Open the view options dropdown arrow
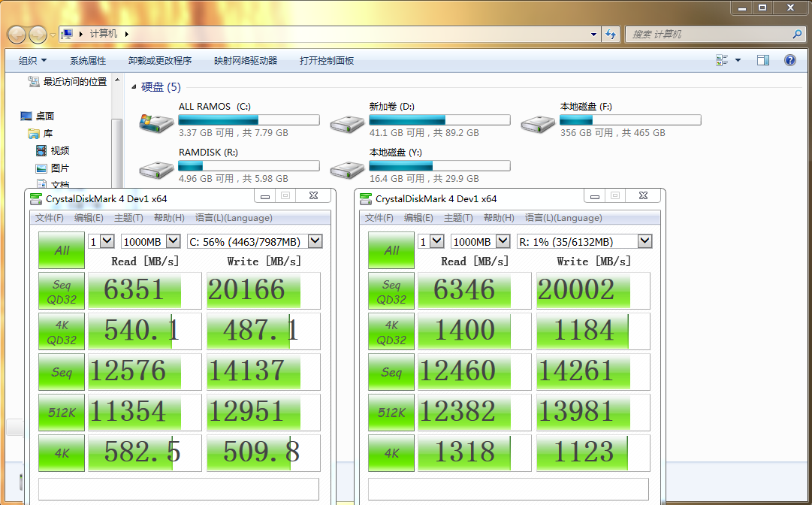812x505 pixels. click(738, 60)
